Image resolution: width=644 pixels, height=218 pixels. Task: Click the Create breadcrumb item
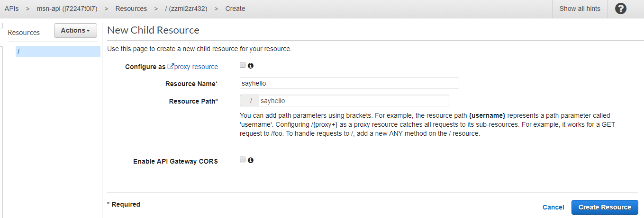click(x=235, y=9)
